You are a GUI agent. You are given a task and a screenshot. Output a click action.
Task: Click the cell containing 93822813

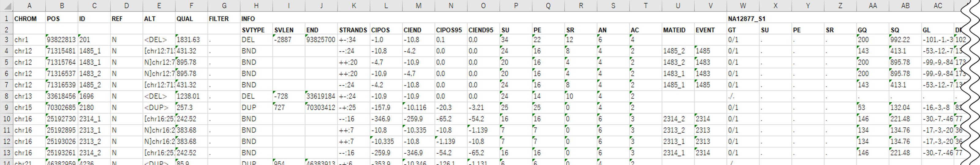(x=61, y=39)
